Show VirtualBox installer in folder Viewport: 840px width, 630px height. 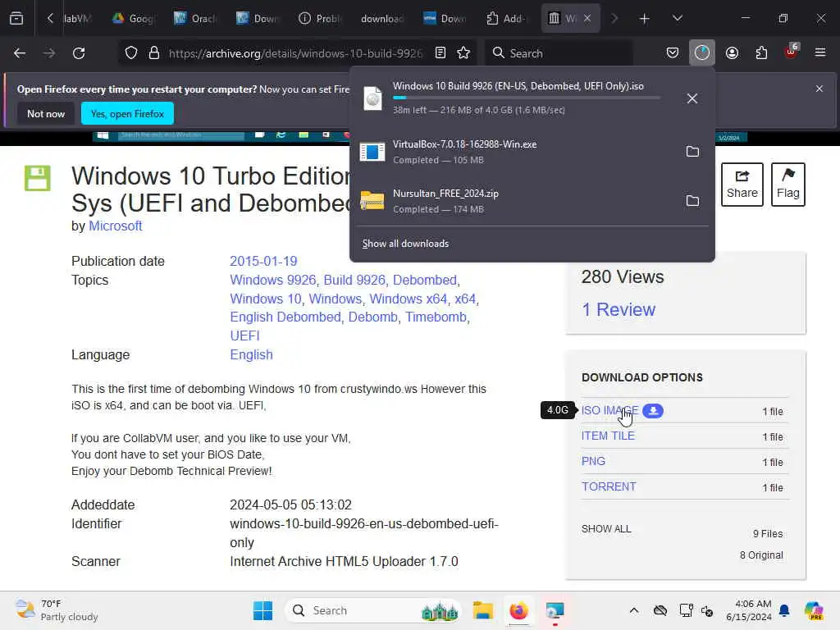[x=692, y=152]
